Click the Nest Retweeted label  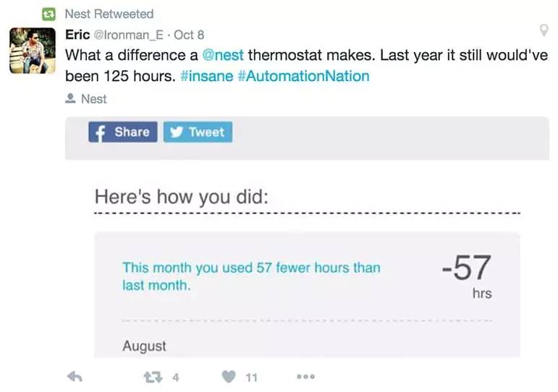pos(109,14)
